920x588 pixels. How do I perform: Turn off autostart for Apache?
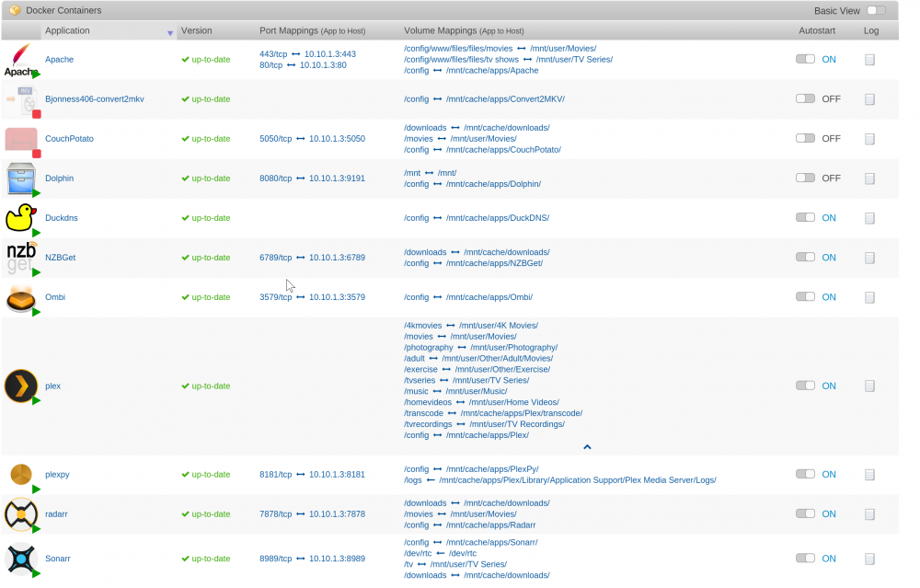pos(805,59)
